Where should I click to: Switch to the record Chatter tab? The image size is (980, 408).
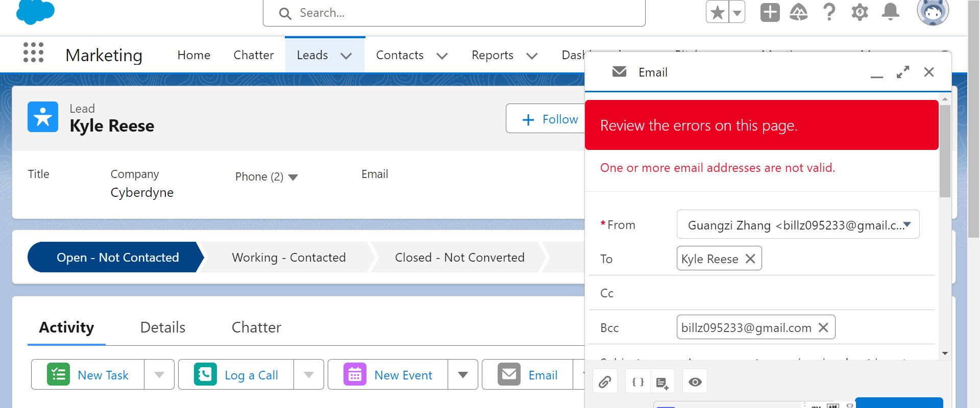click(x=256, y=327)
